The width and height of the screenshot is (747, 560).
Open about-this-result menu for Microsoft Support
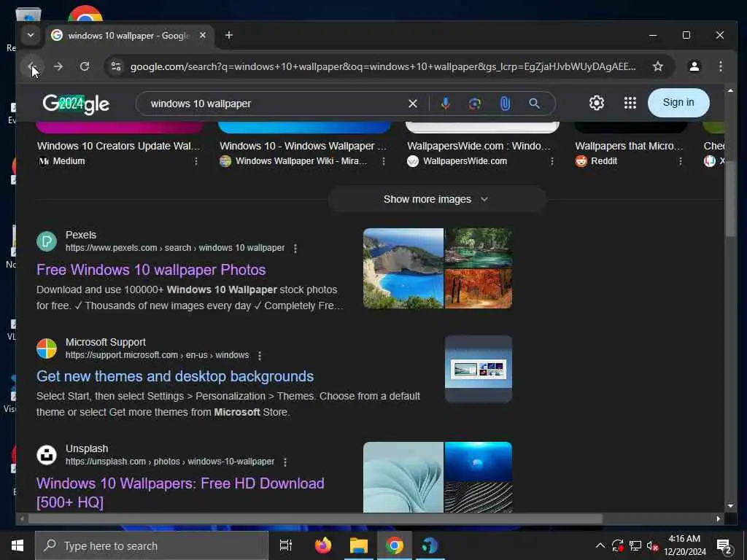click(260, 356)
